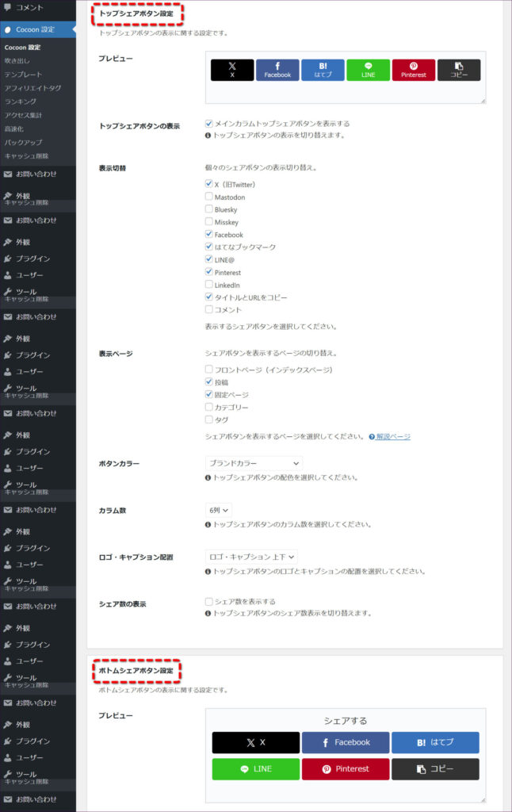
Task: Click Pinterest button in bottom share preview
Action: 346,768
